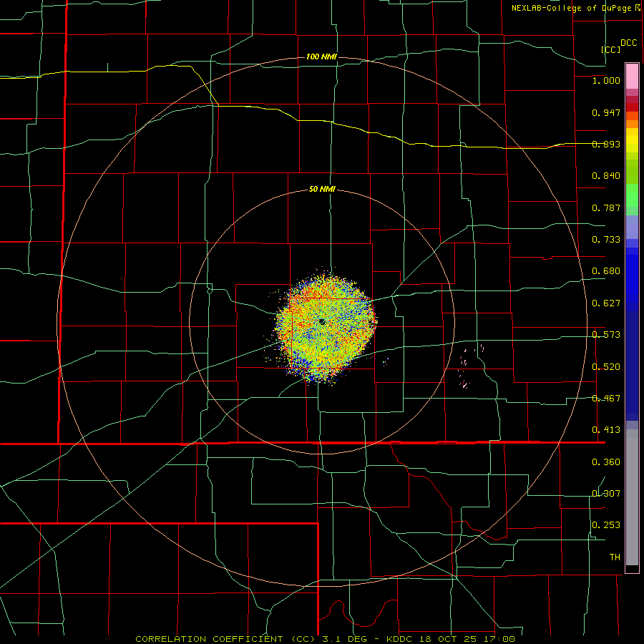Select the 0.467 color scale value
Screen dimensions: 644x644
point(606,399)
